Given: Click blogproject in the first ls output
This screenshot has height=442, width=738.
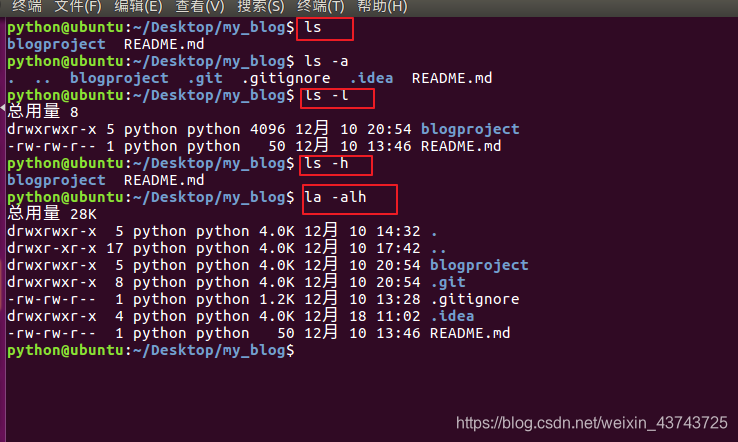Looking at the screenshot, I should click(56, 44).
